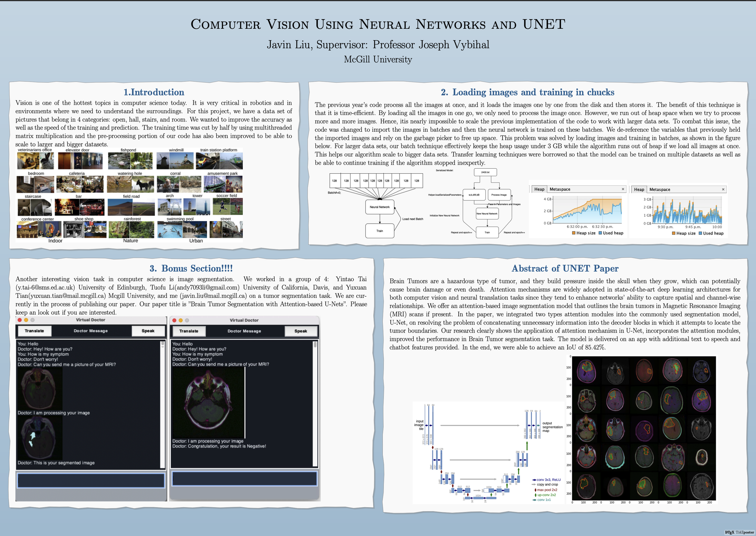The width and height of the screenshot is (756, 536).
Task: Click Translate in the Virtual Doctor window with the Negative result
Action: (x=189, y=331)
